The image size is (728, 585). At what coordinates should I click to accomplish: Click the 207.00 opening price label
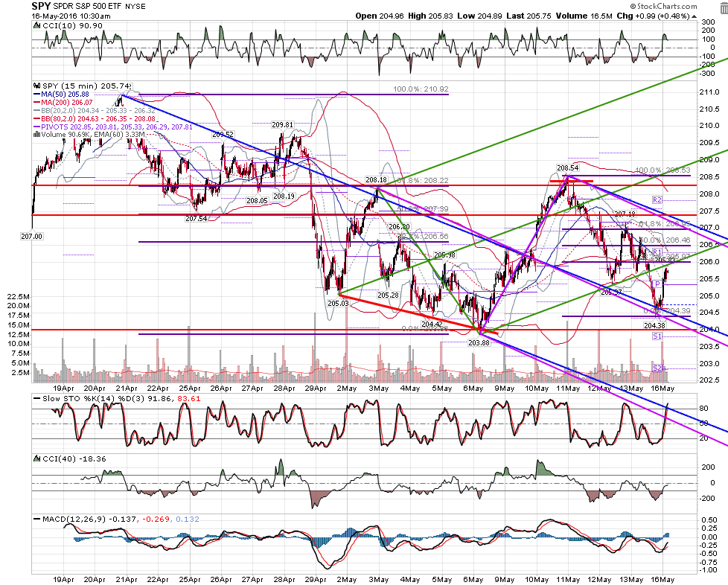31,237
